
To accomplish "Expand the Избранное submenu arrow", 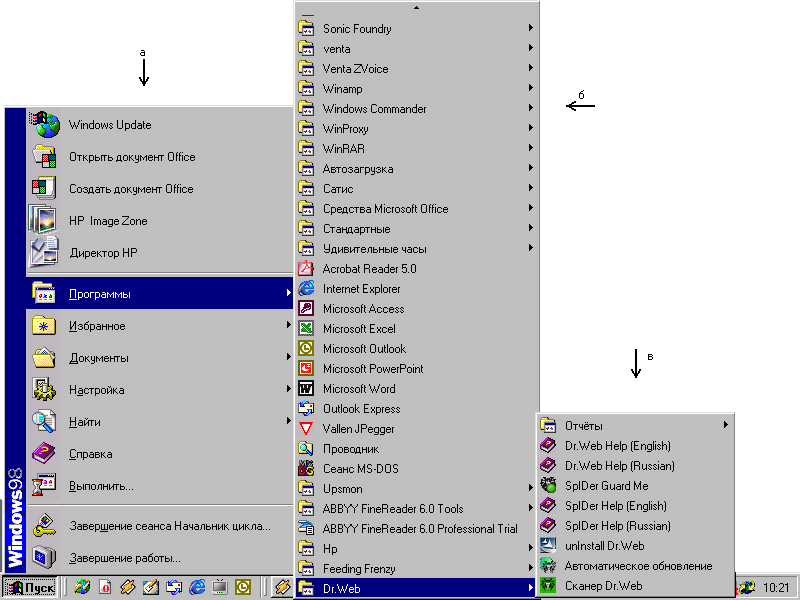I will 288,325.
